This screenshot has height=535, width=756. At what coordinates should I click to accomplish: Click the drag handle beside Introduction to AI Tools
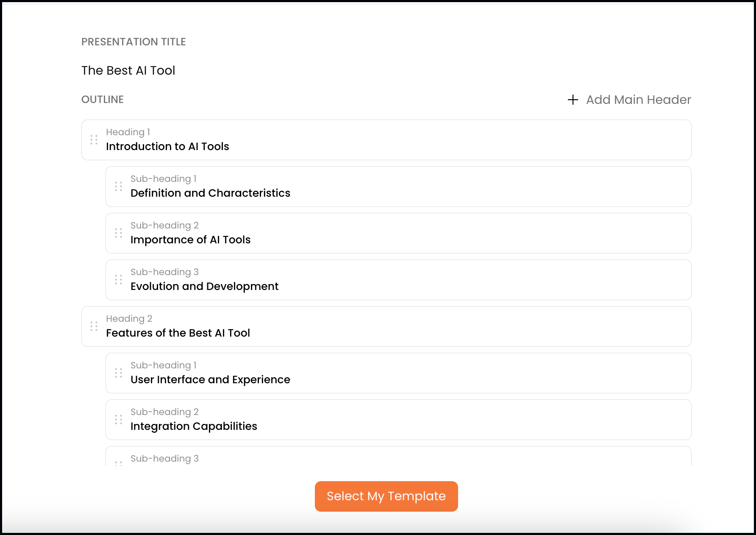coord(94,140)
